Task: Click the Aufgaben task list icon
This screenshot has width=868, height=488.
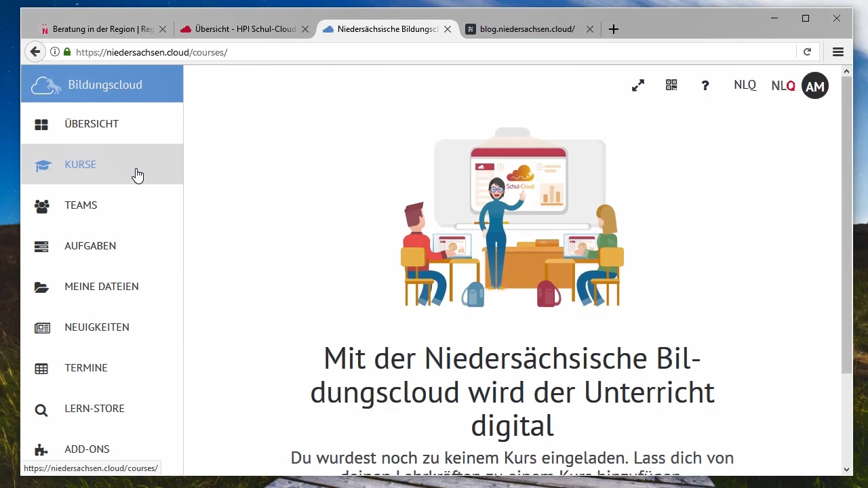Action: tap(41, 246)
